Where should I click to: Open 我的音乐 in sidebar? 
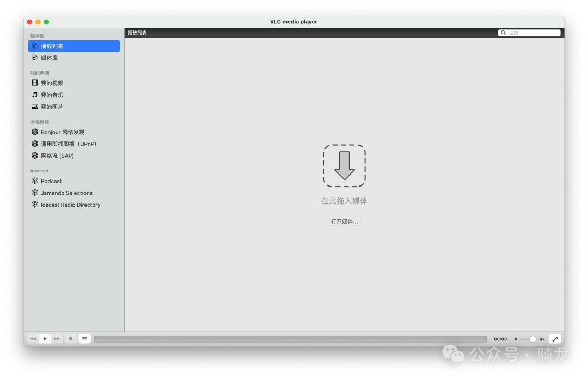coord(74,95)
